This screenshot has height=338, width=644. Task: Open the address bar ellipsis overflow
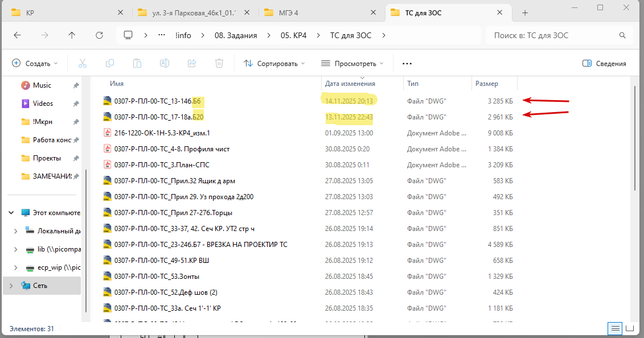(x=161, y=35)
